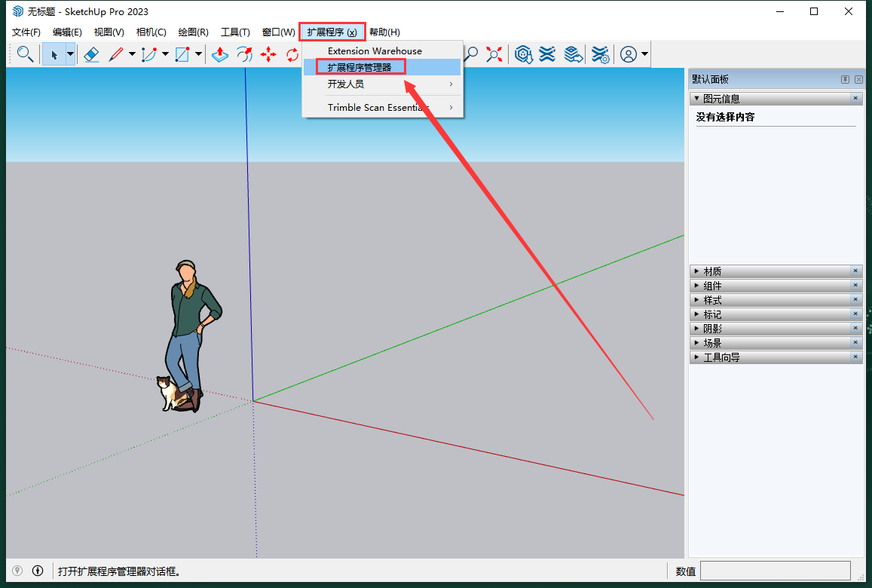Close the 样式 panel section
The image size is (872, 588).
855,300
